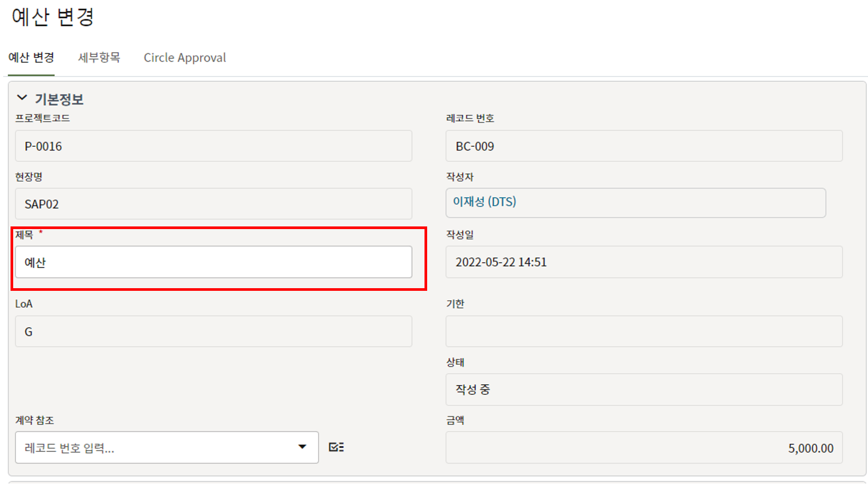The image size is (868, 484).
Task: Expand the 계약 참조 dropdown arrow
Action: click(x=302, y=448)
